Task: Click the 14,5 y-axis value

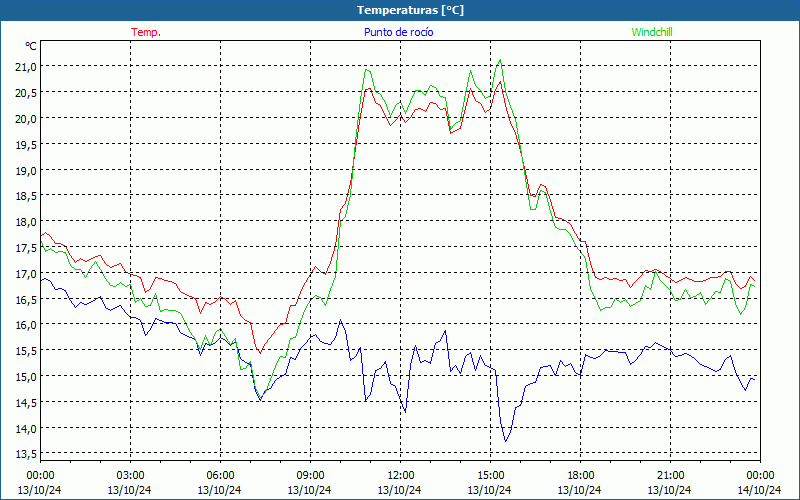Action: coord(26,403)
